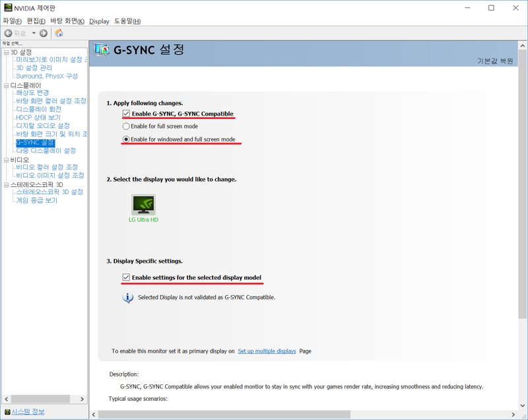Click the Forward arrow toolbar icon
The width and height of the screenshot is (528, 420).
[44, 33]
